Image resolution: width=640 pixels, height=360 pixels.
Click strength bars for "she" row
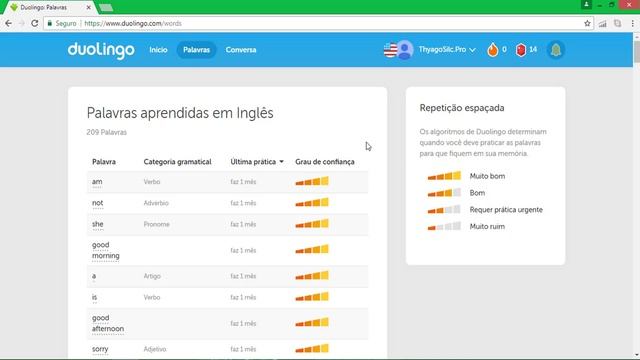[312, 224]
